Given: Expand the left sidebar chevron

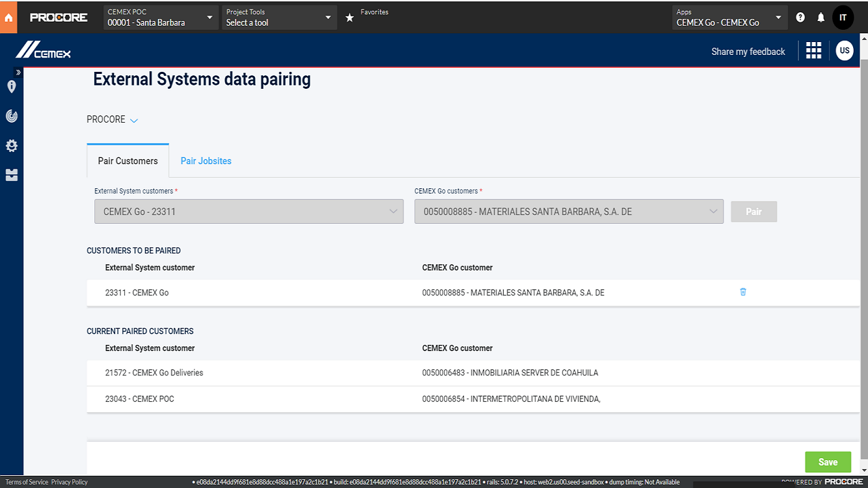Looking at the screenshot, I should click(x=18, y=72).
